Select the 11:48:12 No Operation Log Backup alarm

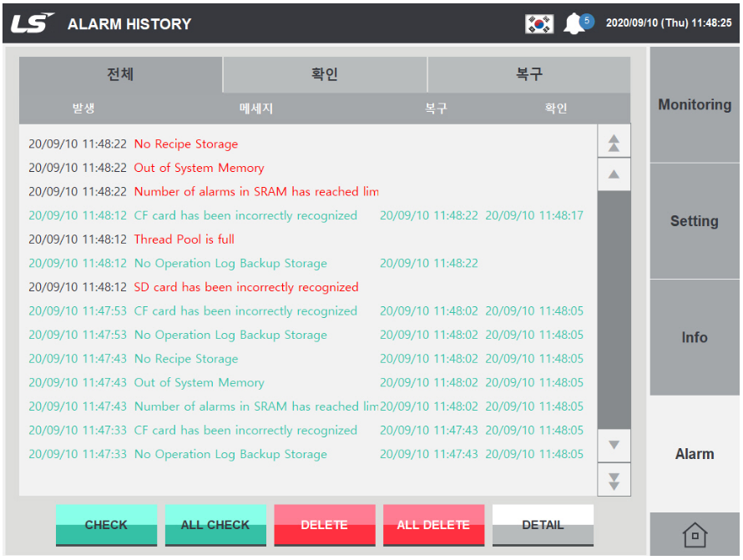click(x=308, y=263)
